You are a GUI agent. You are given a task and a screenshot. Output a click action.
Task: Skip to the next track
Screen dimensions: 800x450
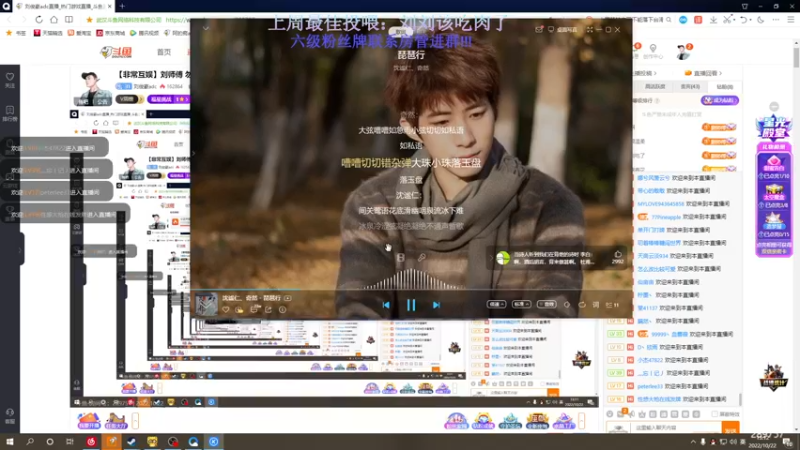436,305
